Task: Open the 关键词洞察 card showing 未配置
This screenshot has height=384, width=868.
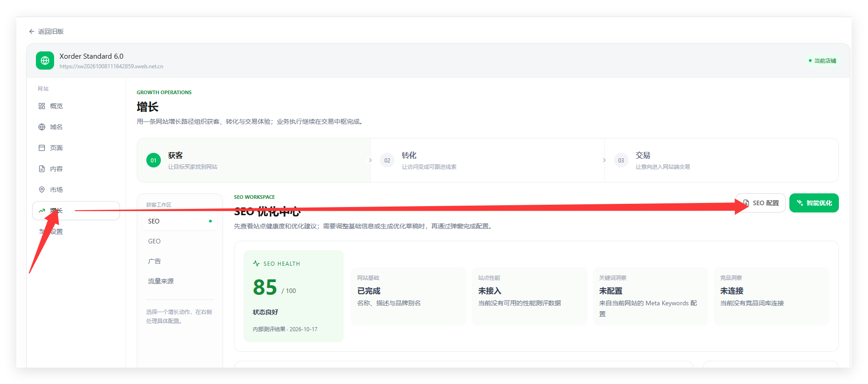Action: (x=650, y=296)
